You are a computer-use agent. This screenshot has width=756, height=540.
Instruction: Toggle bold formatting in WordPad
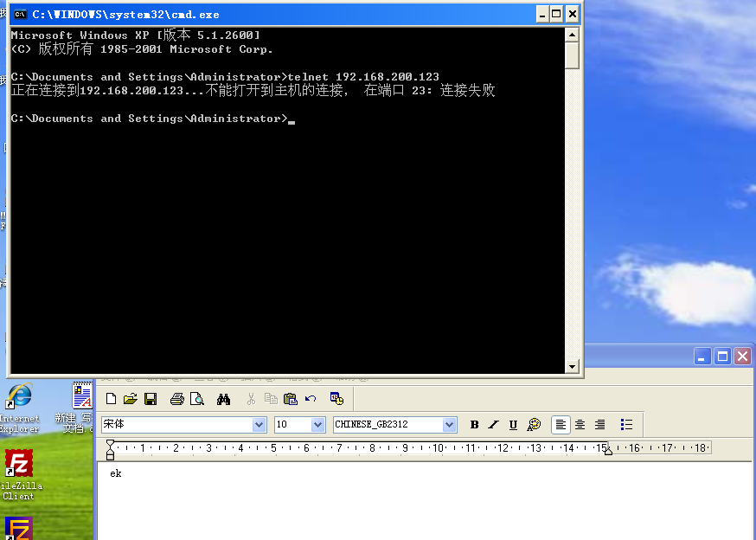(x=474, y=425)
